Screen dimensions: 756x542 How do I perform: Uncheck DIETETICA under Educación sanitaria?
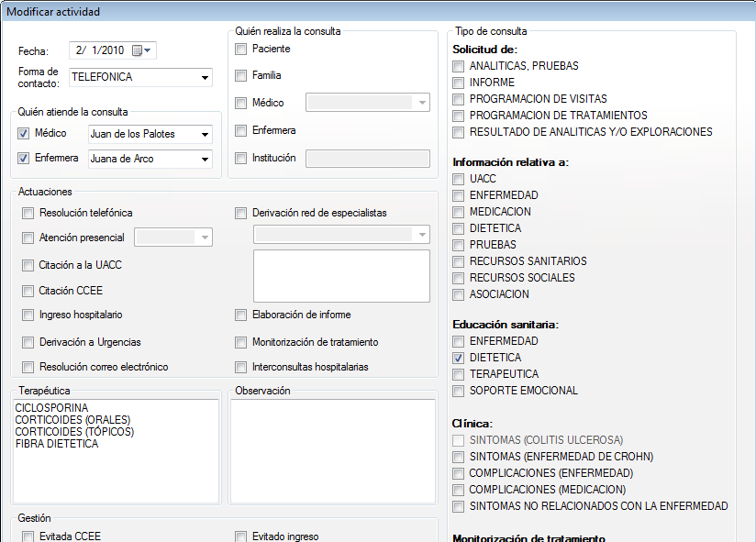point(457,358)
